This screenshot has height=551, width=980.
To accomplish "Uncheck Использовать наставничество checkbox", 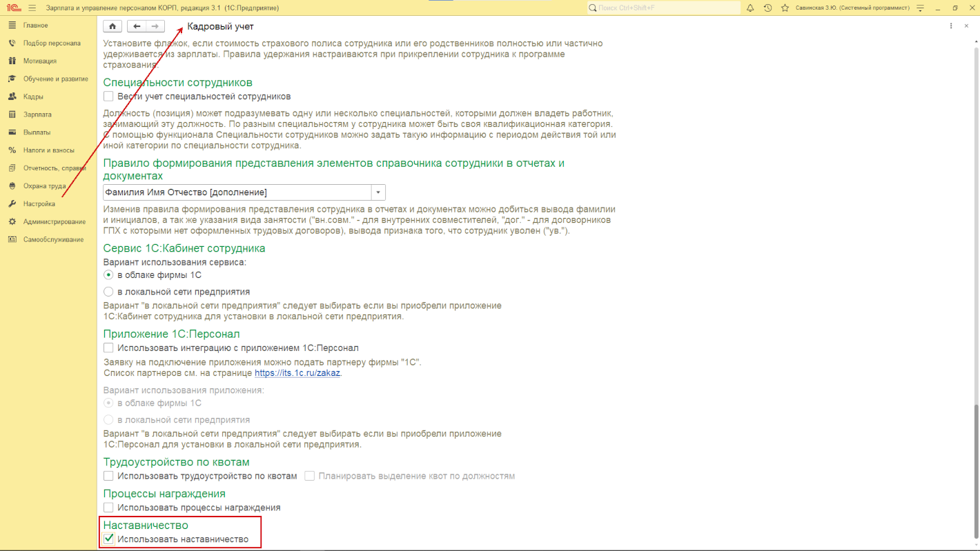I will click(108, 539).
